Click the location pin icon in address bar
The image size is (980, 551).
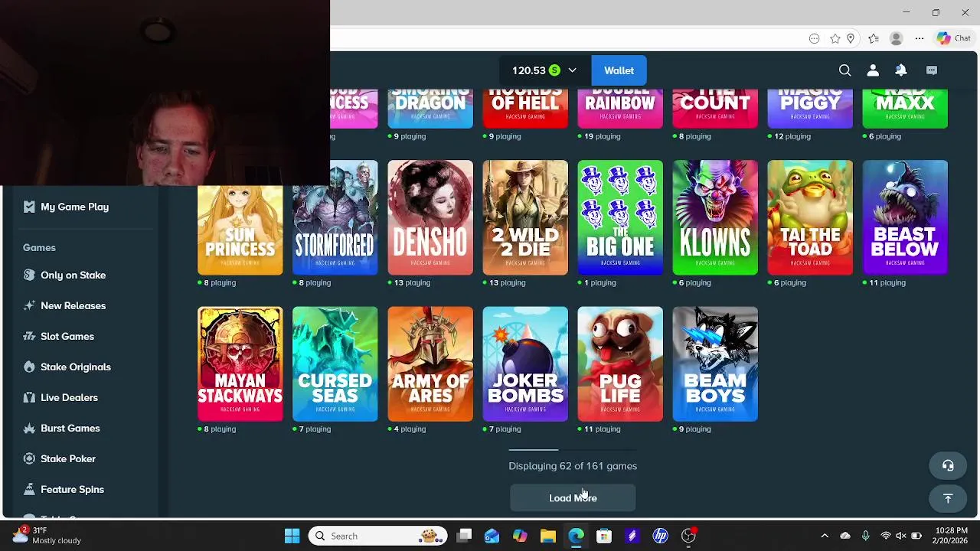851,38
